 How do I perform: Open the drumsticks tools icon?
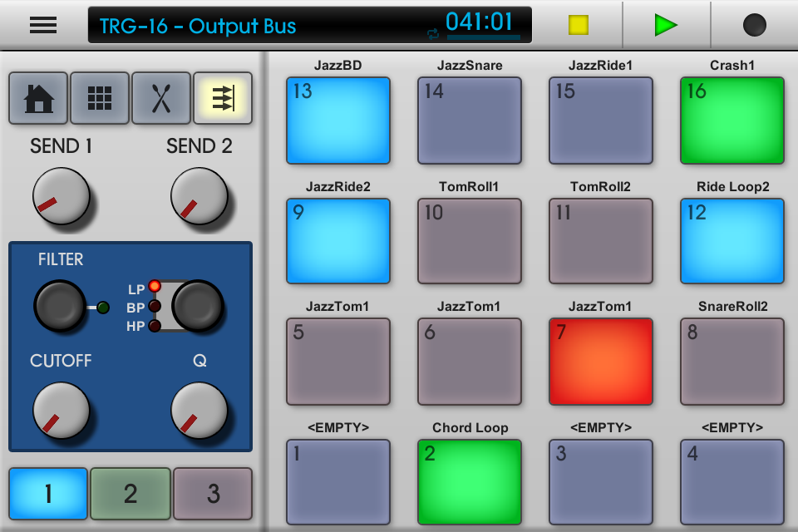coord(161,99)
